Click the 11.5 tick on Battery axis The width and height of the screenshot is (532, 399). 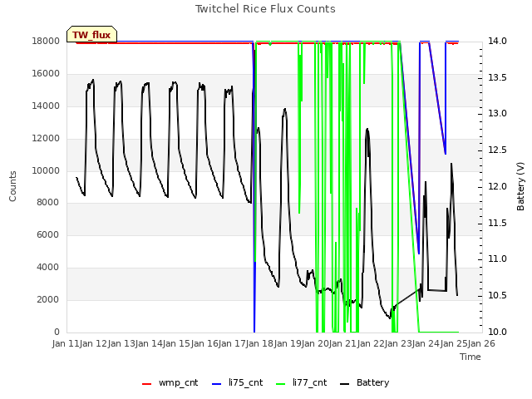click(497, 224)
